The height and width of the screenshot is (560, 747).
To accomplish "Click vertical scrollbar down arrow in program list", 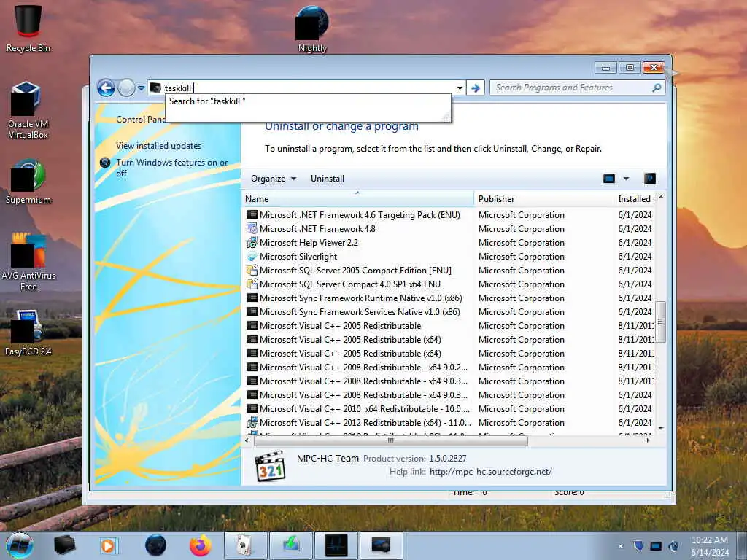I will click(661, 428).
